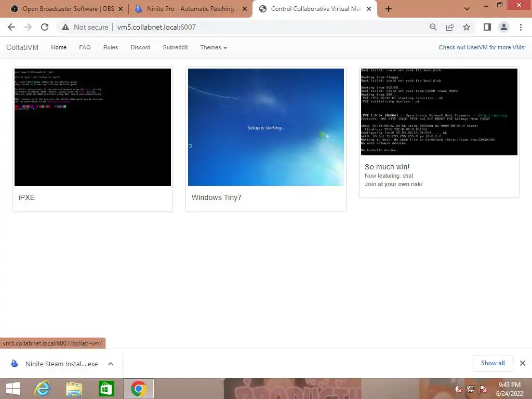Open the Home nav item
This screenshot has width=532, height=399.
click(x=59, y=47)
